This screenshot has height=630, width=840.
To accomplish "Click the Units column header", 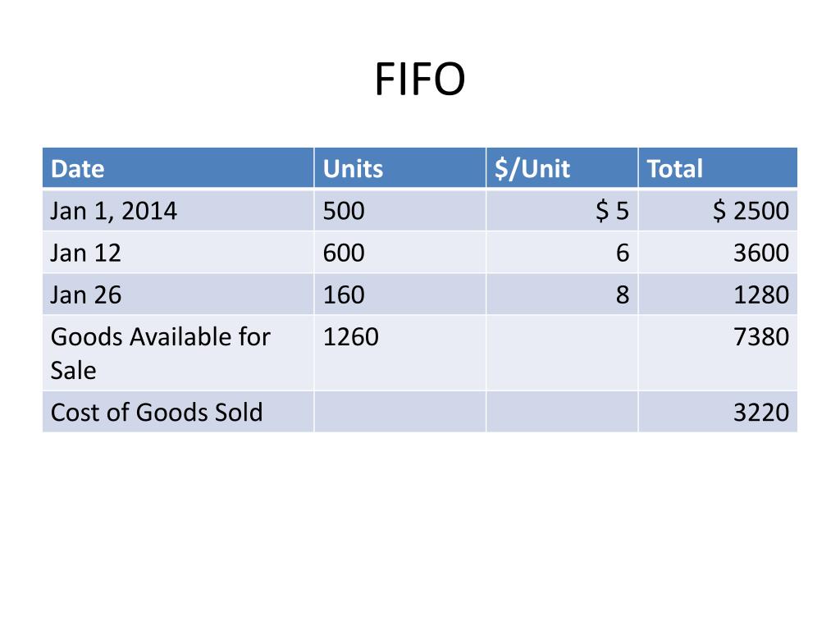I will tap(353, 169).
